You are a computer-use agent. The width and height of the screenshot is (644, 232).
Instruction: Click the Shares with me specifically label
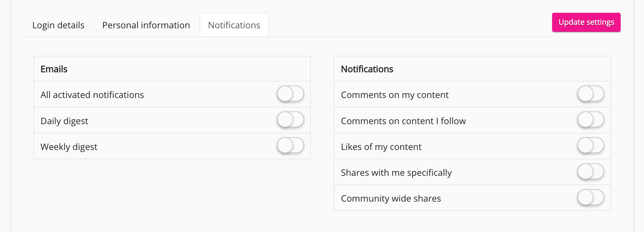click(x=396, y=173)
